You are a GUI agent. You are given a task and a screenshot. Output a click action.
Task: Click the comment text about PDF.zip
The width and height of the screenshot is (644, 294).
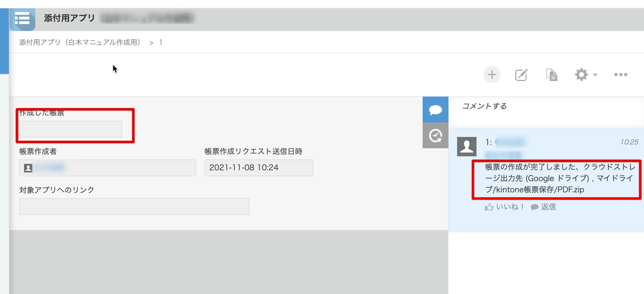(x=559, y=178)
